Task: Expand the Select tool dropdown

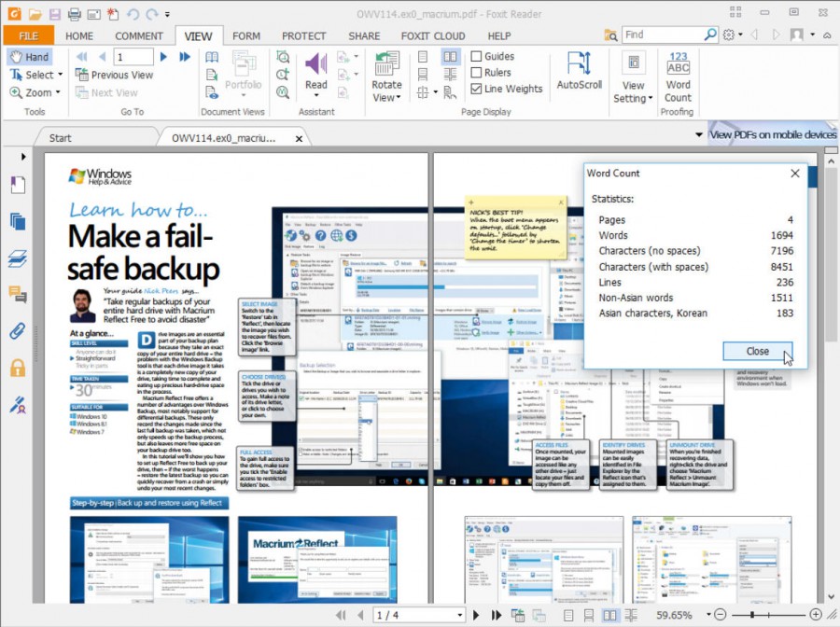Action: click(x=60, y=75)
